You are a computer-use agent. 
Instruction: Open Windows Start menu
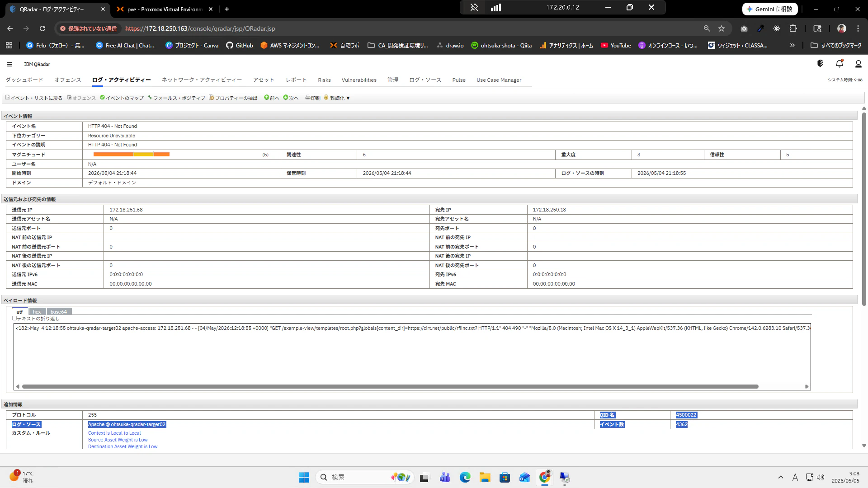[x=304, y=477]
